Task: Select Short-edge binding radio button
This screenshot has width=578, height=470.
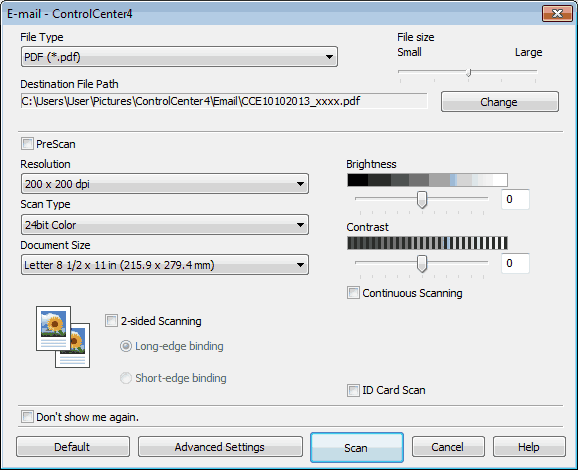Action: pyautogui.click(x=126, y=378)
